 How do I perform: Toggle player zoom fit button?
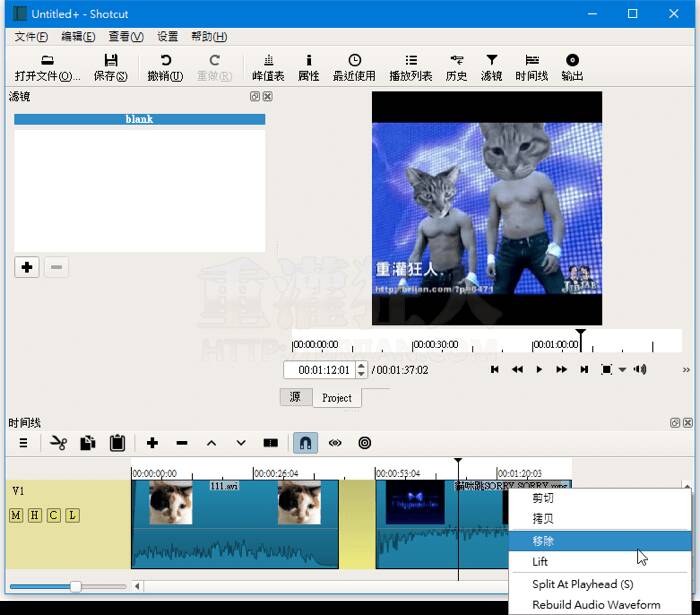tap(606, 370)
